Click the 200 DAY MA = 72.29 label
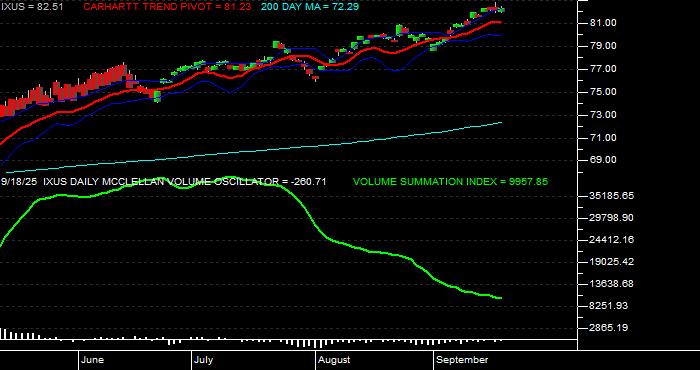Image resolution: width=700 pixels, height=370 pixels. (x=310, y=7)
